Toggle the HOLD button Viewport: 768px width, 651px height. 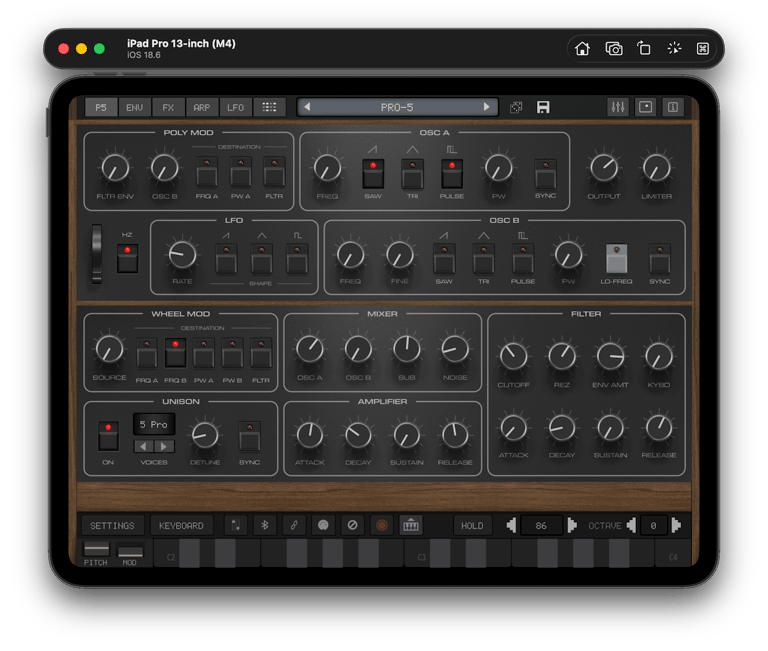(472, 526)
